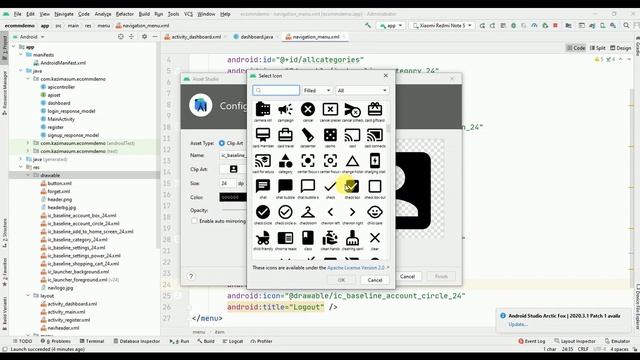
Task: Click Cancel in the Asset Studio dialog
Action: pyautogui.click(x=407, y=276)
